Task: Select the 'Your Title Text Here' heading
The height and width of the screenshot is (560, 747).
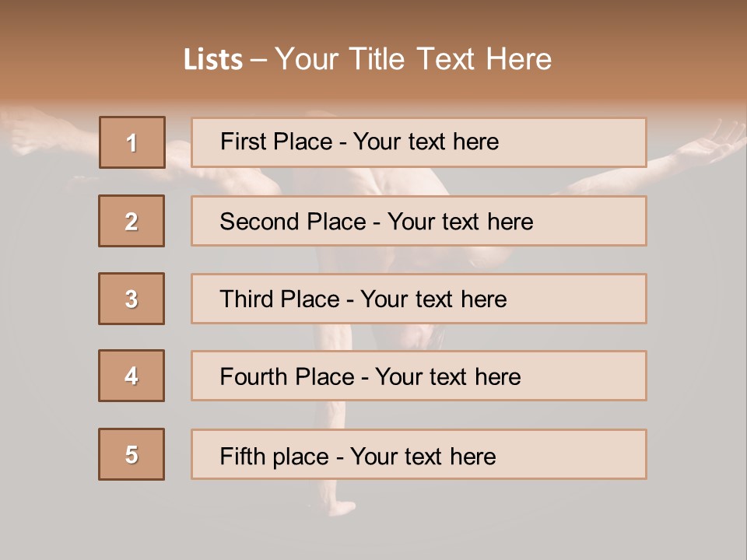Action: point(413,59)
